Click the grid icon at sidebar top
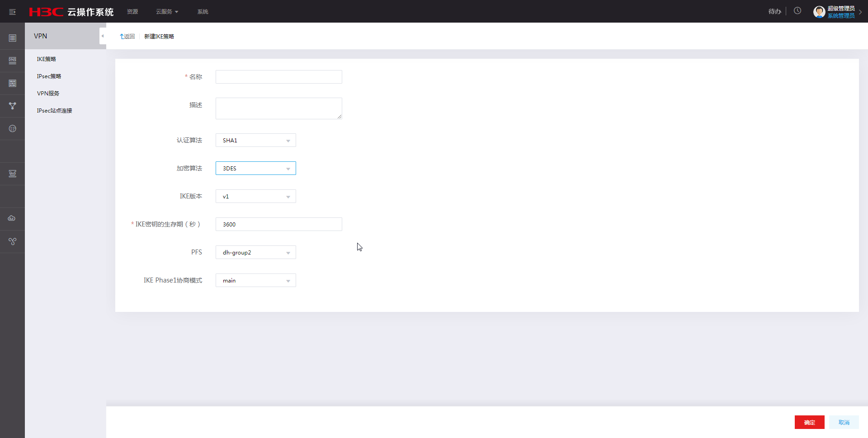Screen dimensions: 868x438 (12, 38)
